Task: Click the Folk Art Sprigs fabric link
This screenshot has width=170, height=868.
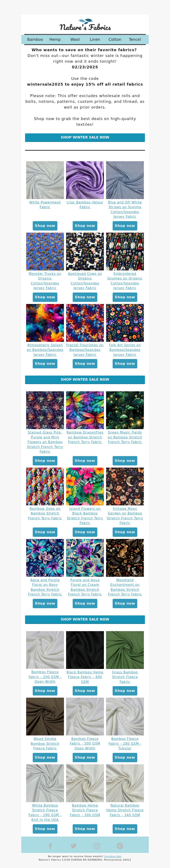Action: click(x=125, y=350)
